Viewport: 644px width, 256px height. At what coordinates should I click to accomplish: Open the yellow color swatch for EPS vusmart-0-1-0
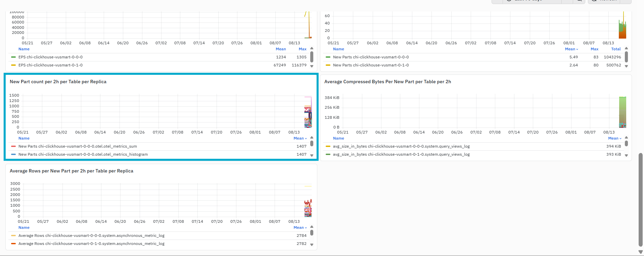(13, 65)
